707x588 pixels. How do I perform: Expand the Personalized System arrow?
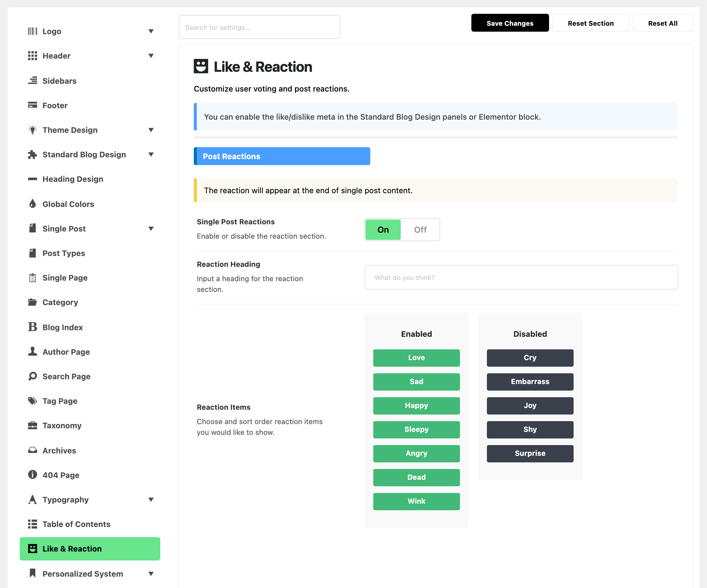tap(151, 574)
